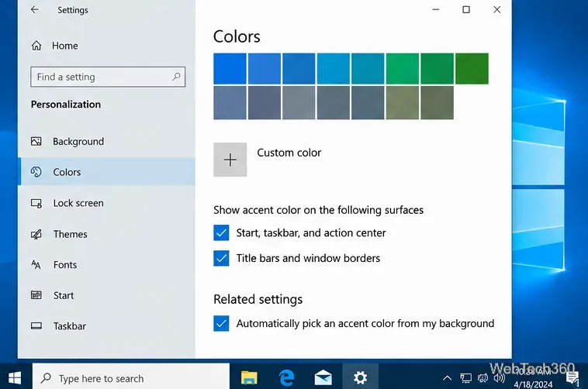Pick the fourth bottom-row swatch, dark gray
Image resolution: width=588 pixels, height=389 pixels.
point(334,103)
